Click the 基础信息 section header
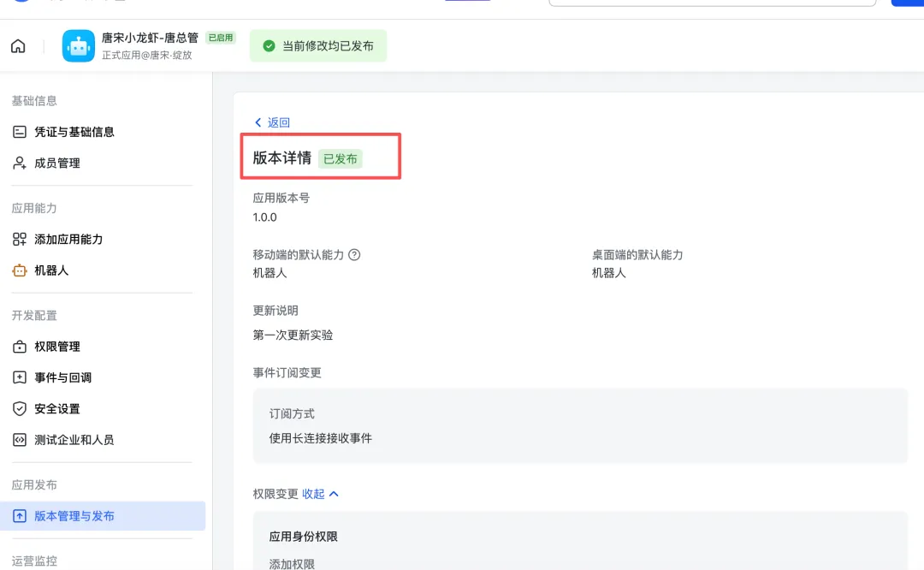Screen dimensions: 924x570 tap(34, 101)
